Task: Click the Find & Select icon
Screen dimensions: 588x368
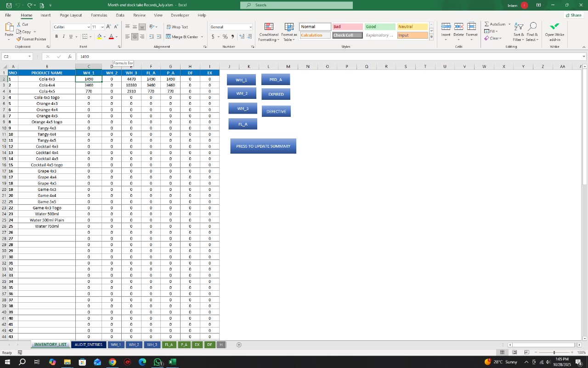Action: click(532, 32)
